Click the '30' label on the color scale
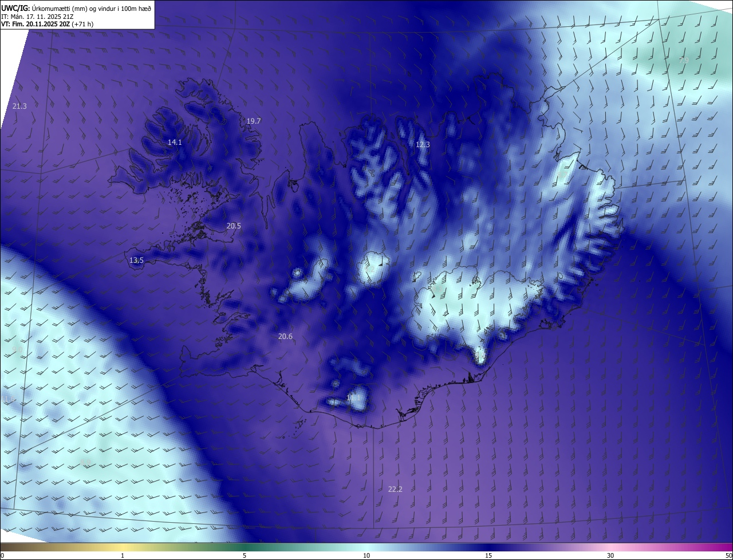 click(610, 556)
